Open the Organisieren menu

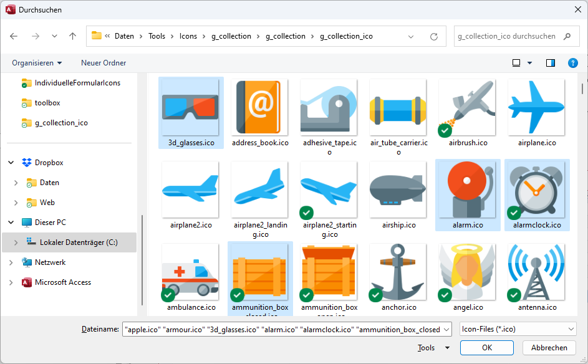(x=37, y=63)
